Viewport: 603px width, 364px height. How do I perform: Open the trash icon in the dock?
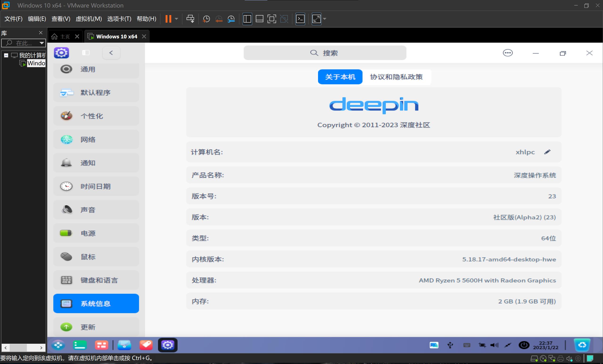coord(582,345)
